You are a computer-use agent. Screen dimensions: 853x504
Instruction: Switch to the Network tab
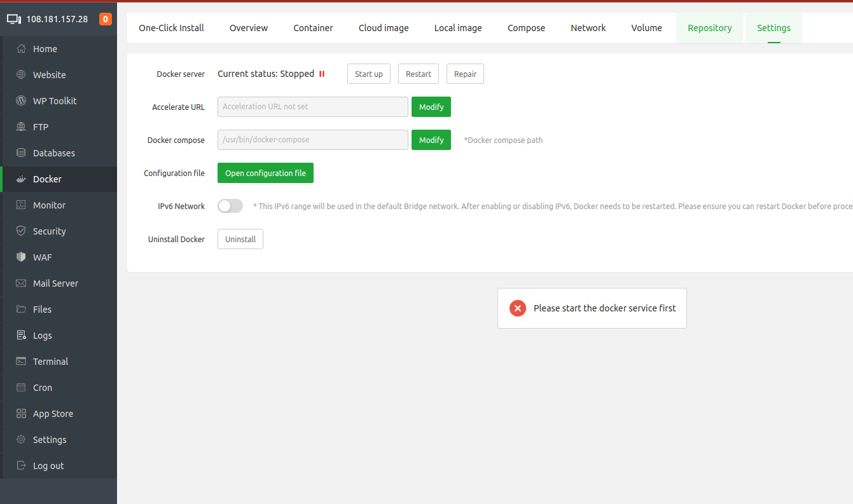588,28
